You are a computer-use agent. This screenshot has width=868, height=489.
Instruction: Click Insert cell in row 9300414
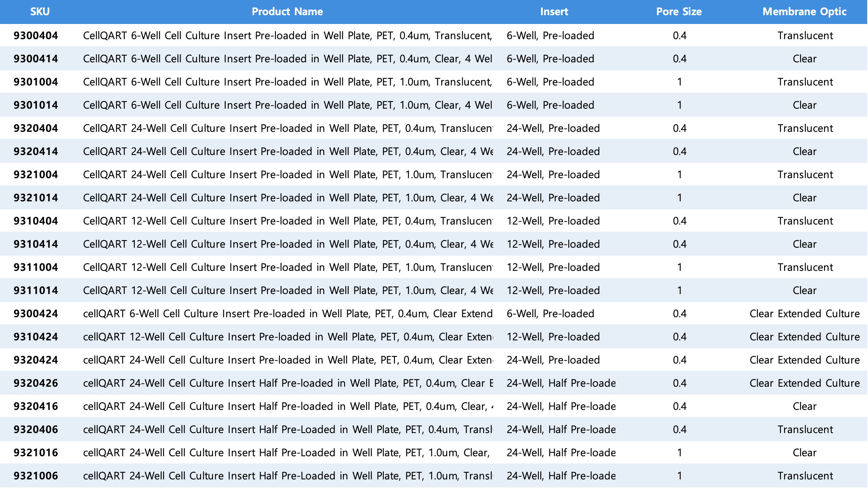tap(550, 59)
